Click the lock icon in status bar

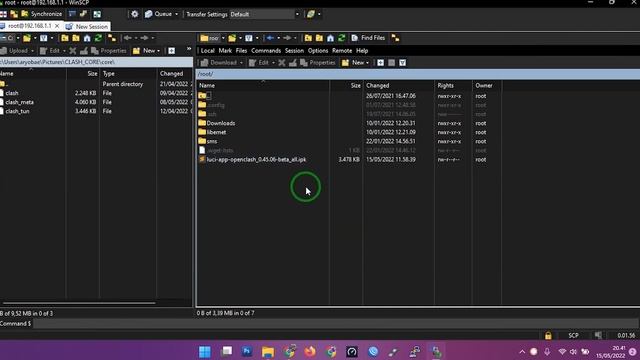pyautogui.click(x=548, y=336)
